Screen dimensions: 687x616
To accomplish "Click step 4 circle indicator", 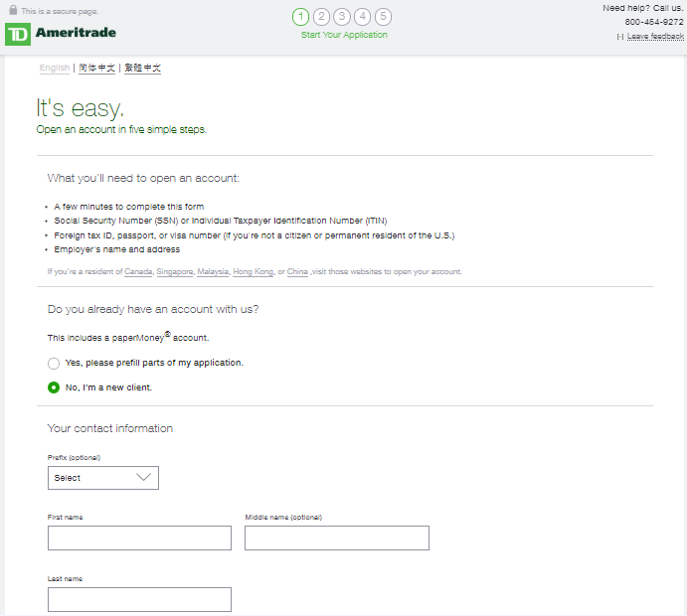I will pos(363,17).
